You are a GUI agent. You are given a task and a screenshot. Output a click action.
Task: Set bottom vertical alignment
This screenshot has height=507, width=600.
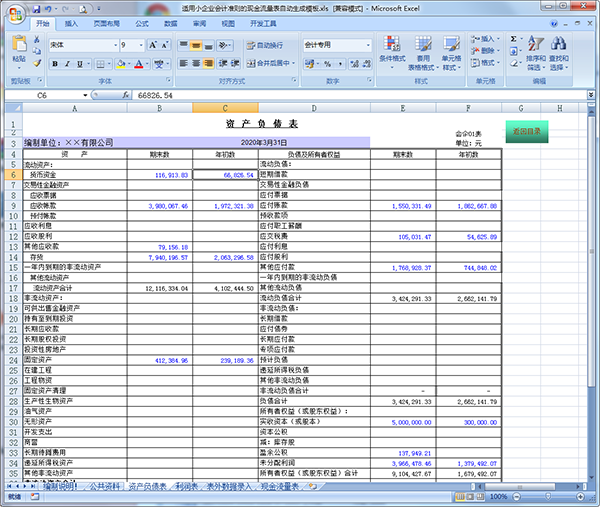pos(208,45)
